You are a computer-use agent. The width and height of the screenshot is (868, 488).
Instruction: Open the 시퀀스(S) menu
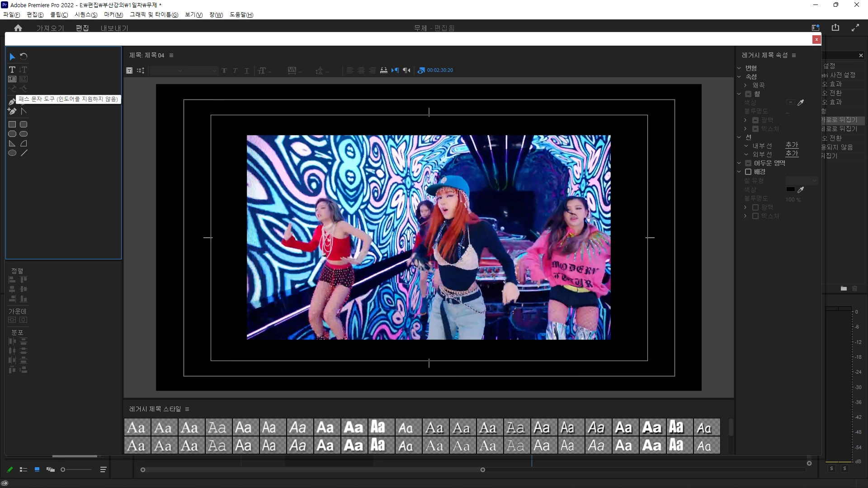[86, 14]
